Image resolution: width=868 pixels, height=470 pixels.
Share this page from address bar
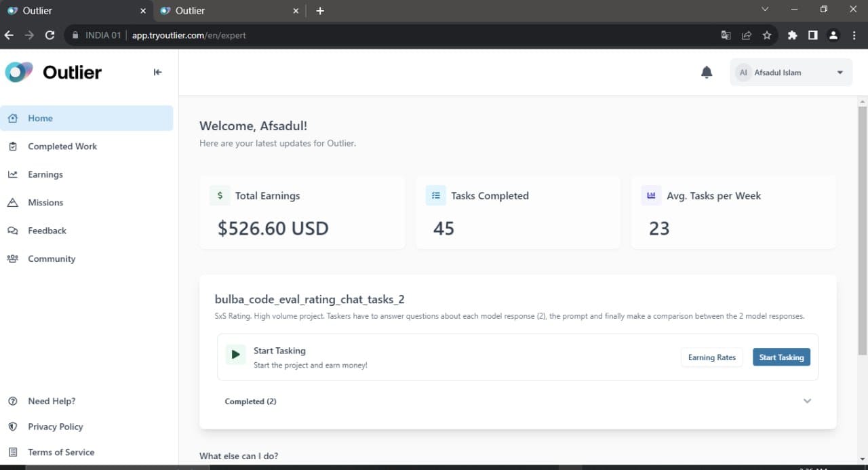tap(747, 35)
